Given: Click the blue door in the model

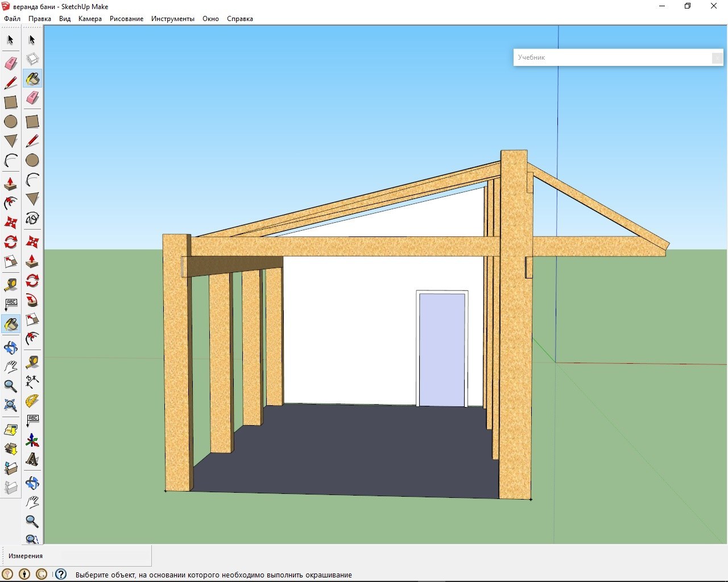Looking at the screenshot, I should pyautogui.click(x=442, y=349).
